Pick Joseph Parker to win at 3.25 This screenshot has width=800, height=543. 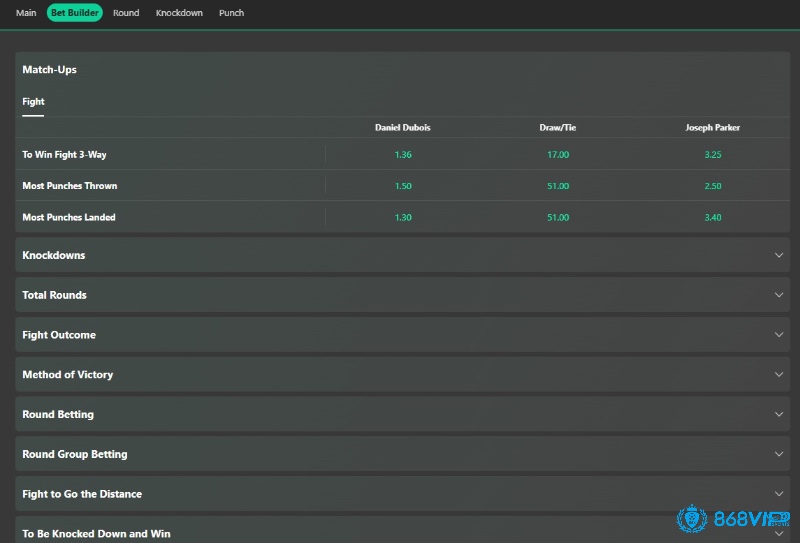pos(713,155)
